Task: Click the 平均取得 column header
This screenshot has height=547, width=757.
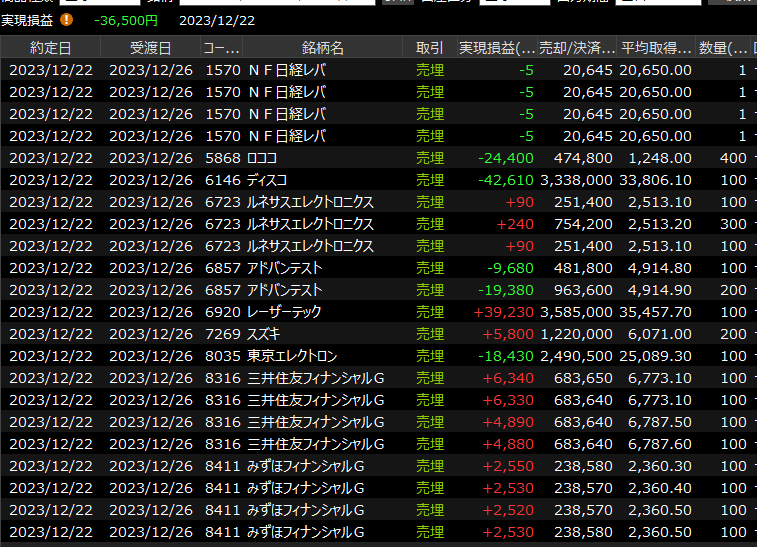Action: (x=656, y=48)
